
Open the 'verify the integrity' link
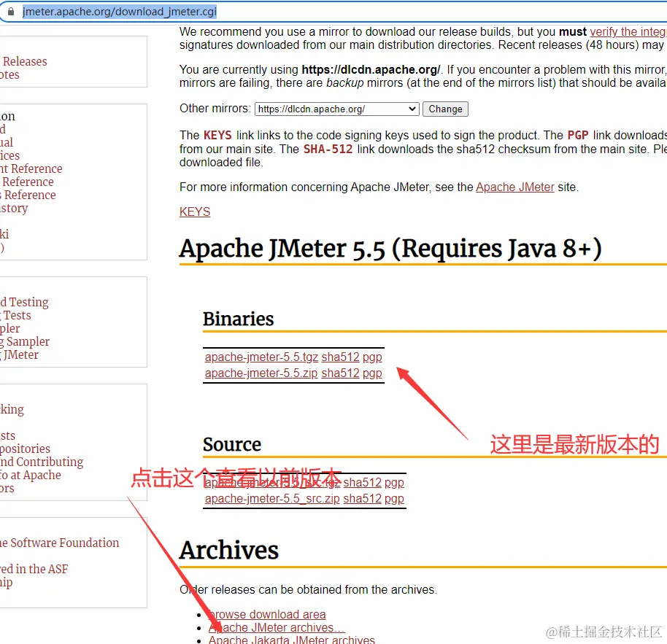coord(628,32)
